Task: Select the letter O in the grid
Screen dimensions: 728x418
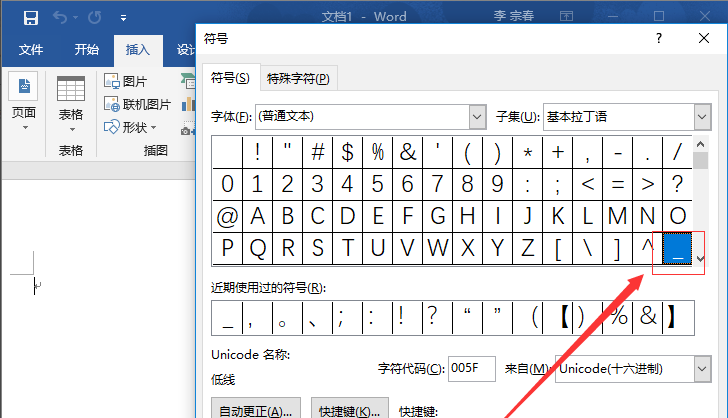Action: pos(677,216)
